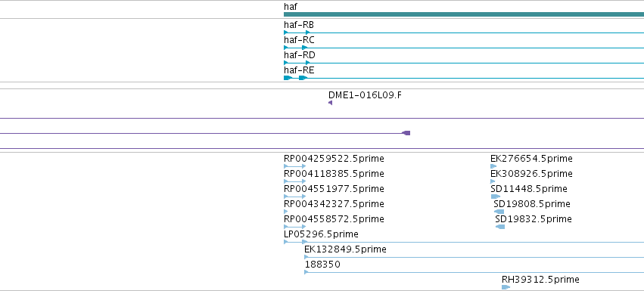
Task: Click SD19808.5prime reverse arrow glyph
Action: click(499, 212)
